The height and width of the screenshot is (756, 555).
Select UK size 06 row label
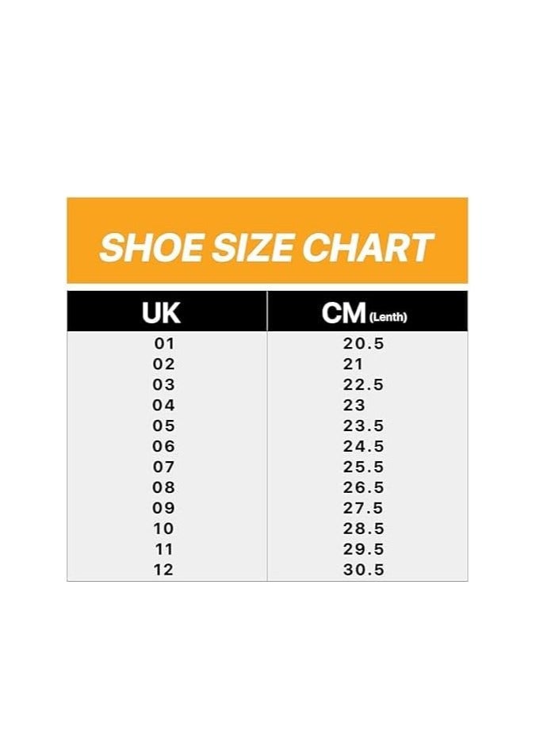coord(163,447)
